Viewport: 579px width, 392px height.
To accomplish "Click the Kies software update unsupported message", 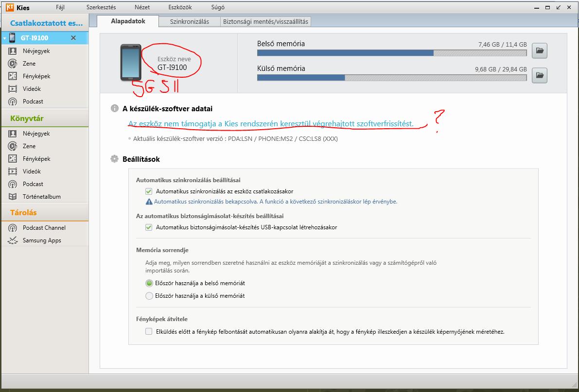I will point(271,124).
